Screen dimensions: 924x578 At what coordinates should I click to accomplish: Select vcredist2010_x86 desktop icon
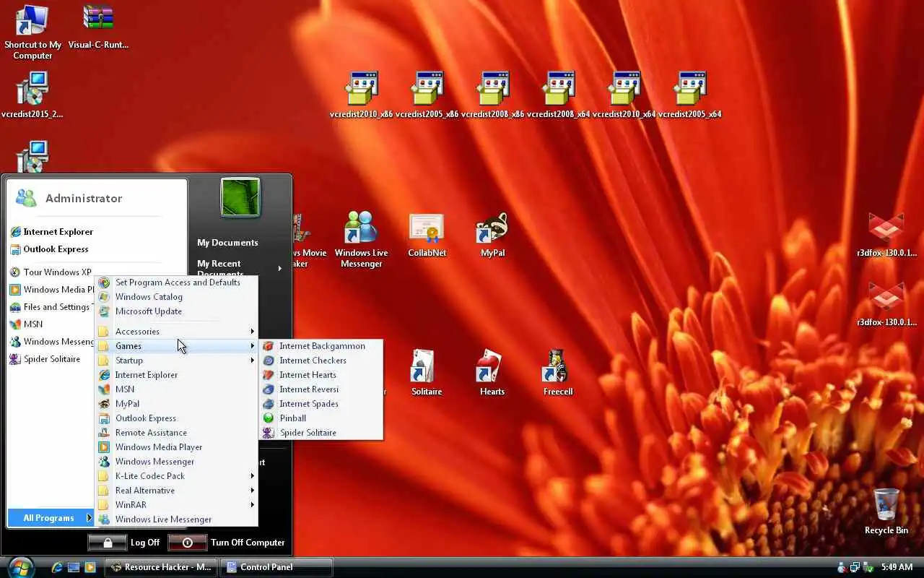coord(361,95)
